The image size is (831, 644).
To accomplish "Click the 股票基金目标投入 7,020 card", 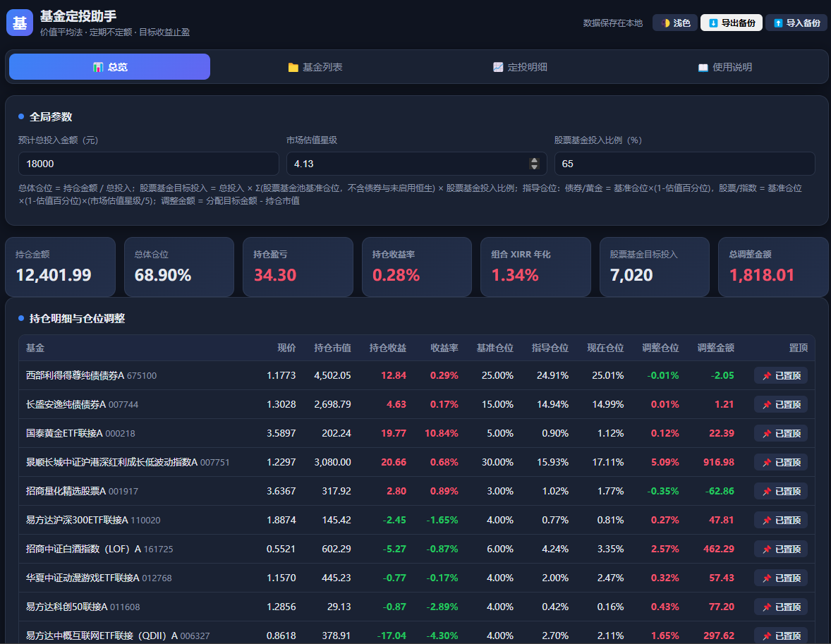I will pos(655,267).
